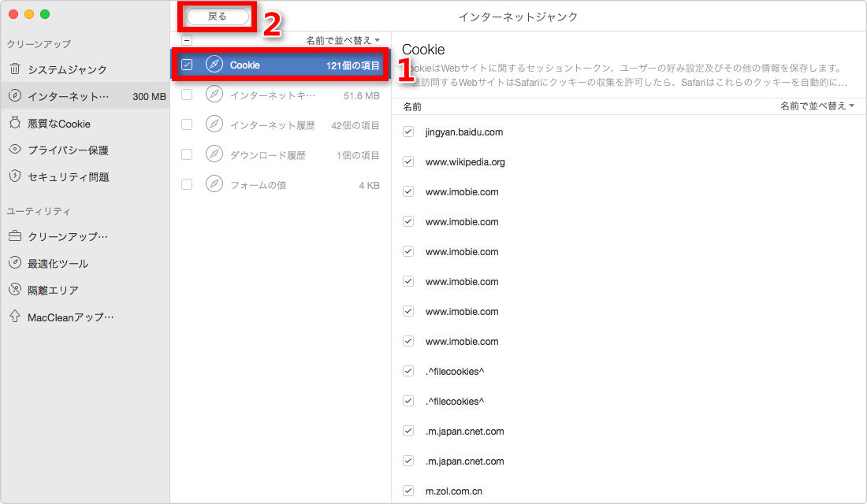This screenshot has height=504, width=867.
Task: Click the Safari compass icon on Cookie row
Action: [x=214, y=65]
